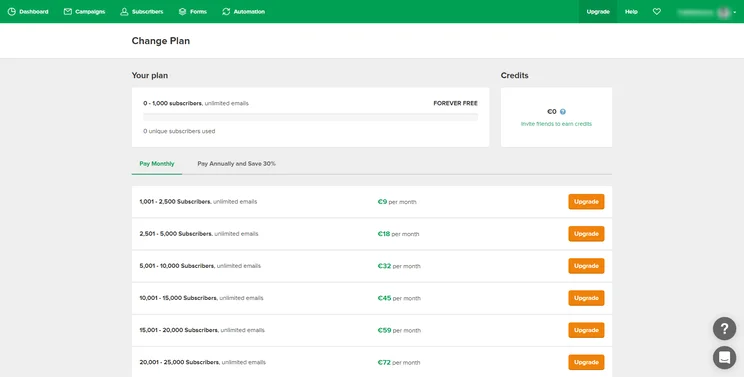Click the Subscribers person icon
Viewport: 744px width, 377px height.
[124, 11]
